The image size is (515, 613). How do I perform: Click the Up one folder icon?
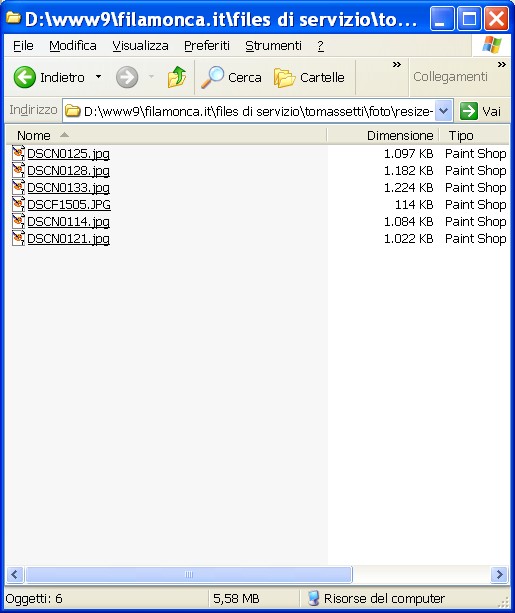tap(177, 77)
